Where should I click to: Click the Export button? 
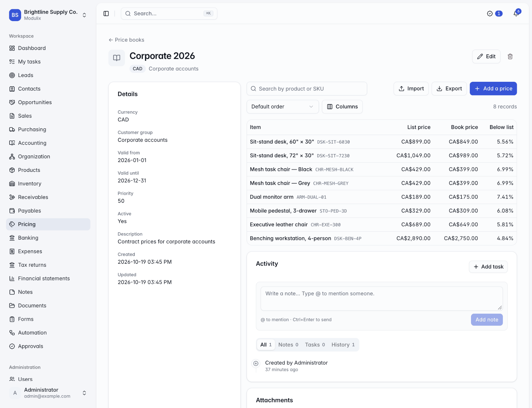449,89
